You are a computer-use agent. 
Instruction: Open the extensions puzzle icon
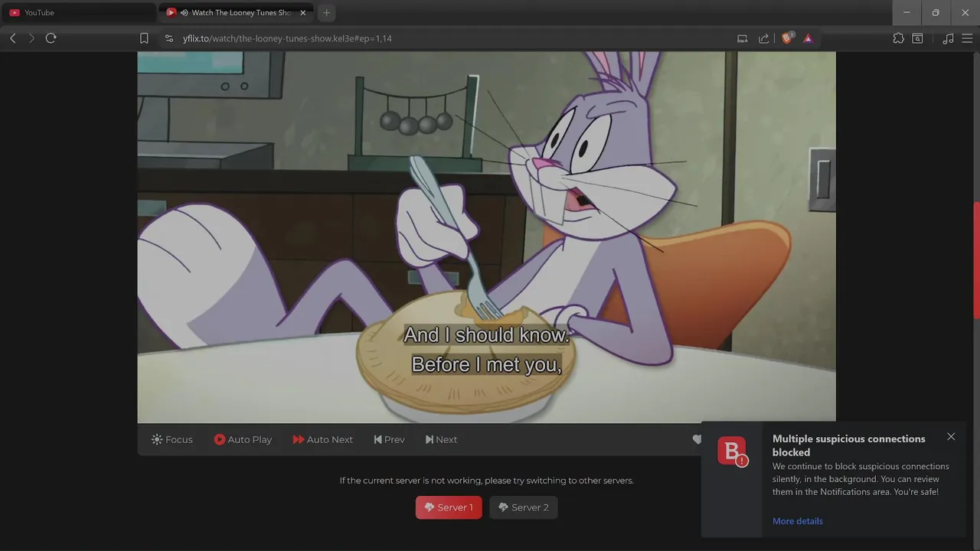[898, 38]
